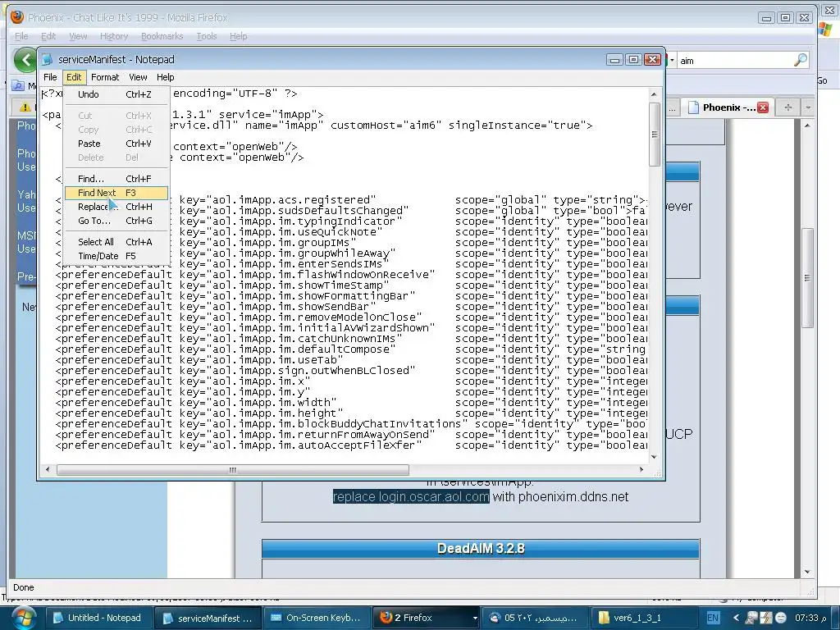Close the Phoenix tab in Firefox
The image size is (840, 630).
763,107
